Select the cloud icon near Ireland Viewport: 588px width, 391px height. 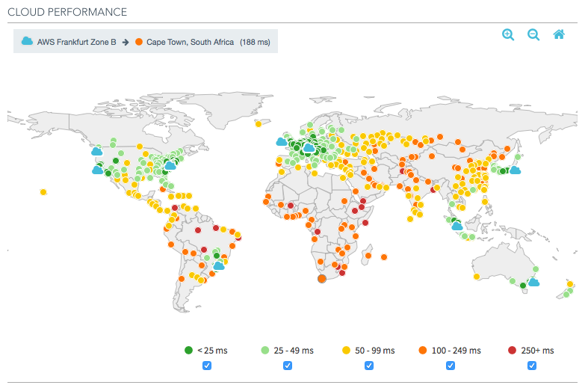pyautogui.click(x=282, y=142)
